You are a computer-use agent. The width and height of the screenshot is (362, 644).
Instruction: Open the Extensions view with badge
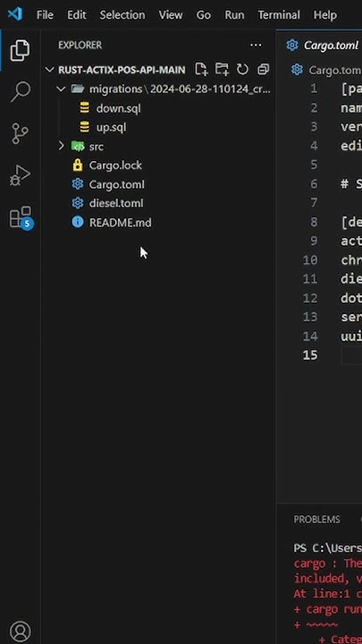click(x=21, y=217)
